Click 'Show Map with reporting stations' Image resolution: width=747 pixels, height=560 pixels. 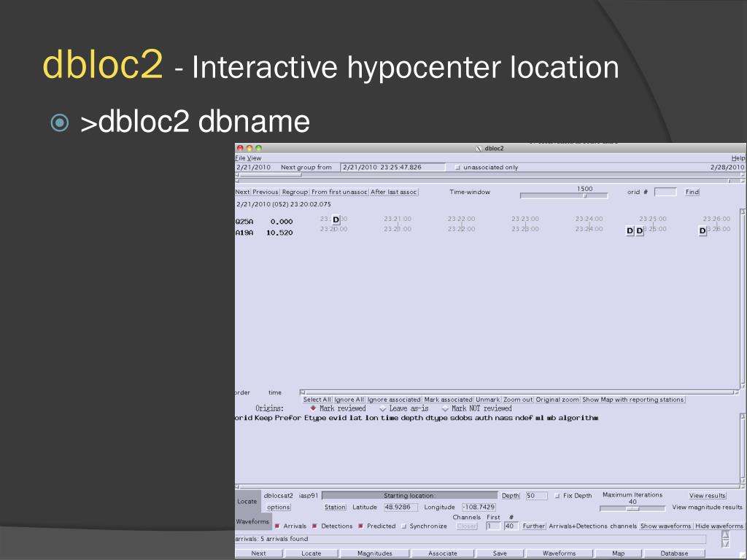pos(633,400)
